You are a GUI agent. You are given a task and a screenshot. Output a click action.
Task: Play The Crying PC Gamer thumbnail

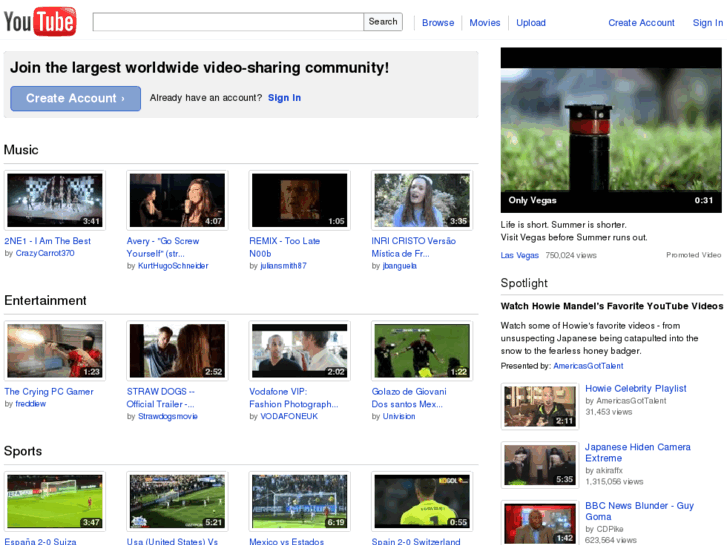point(54,351)
